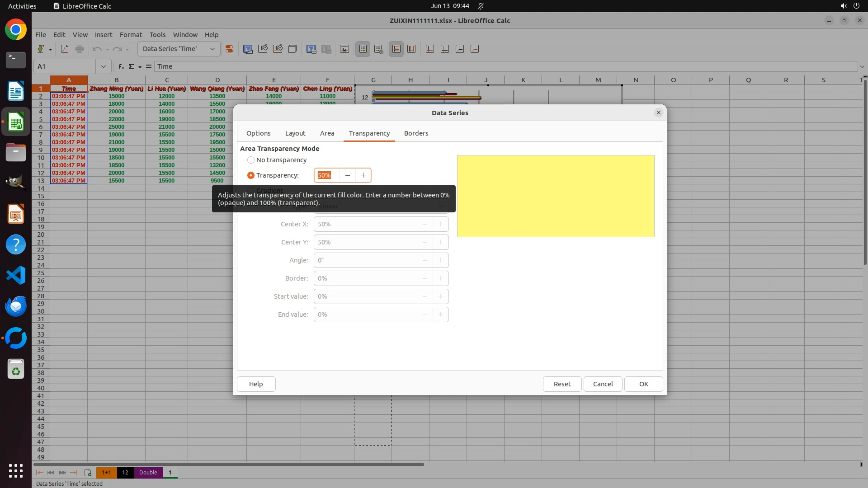Click the Vertical Grids toolbar icon
The width and height of the screenshot is (868, 488).
click(x=411, y=49)
